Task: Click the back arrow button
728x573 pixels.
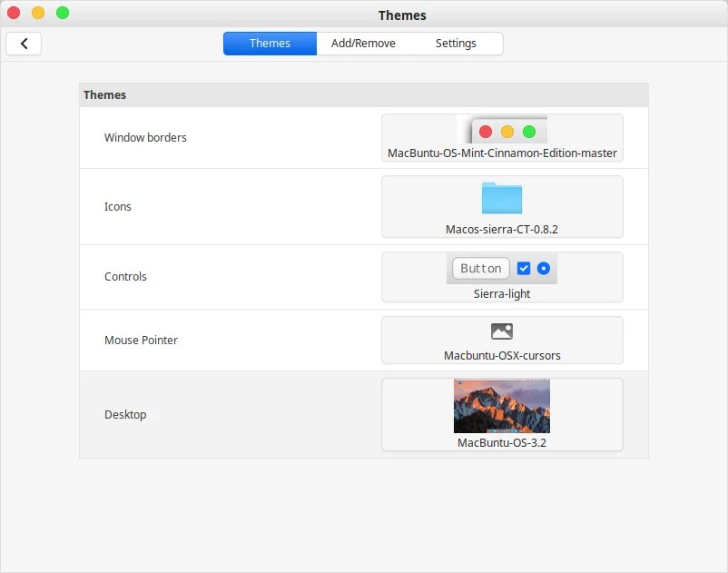Action: pyautogui.click(x=24, y=43)
